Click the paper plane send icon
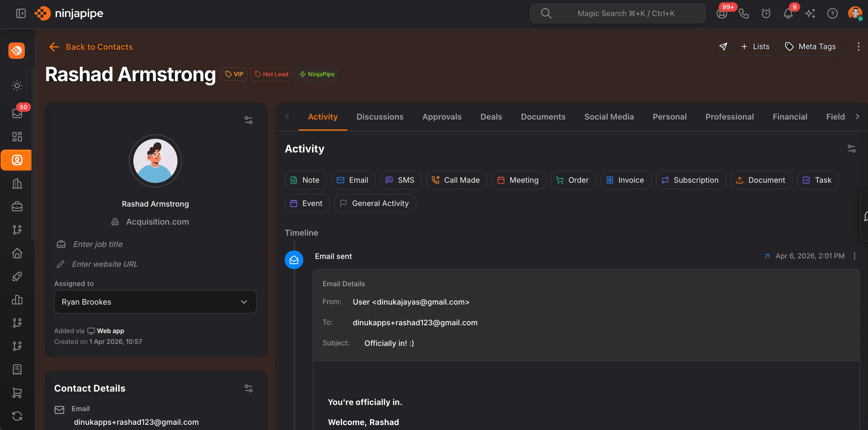868x430 pixels. click(723, 47)
